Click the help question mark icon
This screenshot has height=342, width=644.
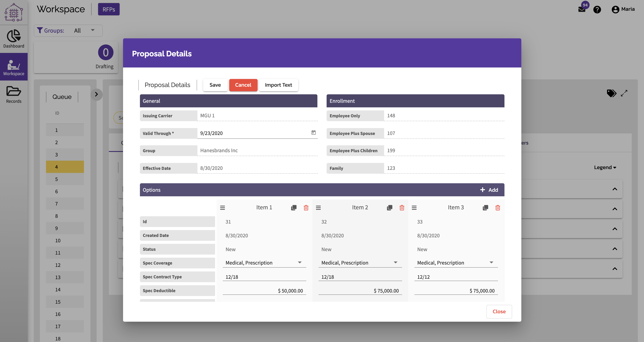coord(597,9)
